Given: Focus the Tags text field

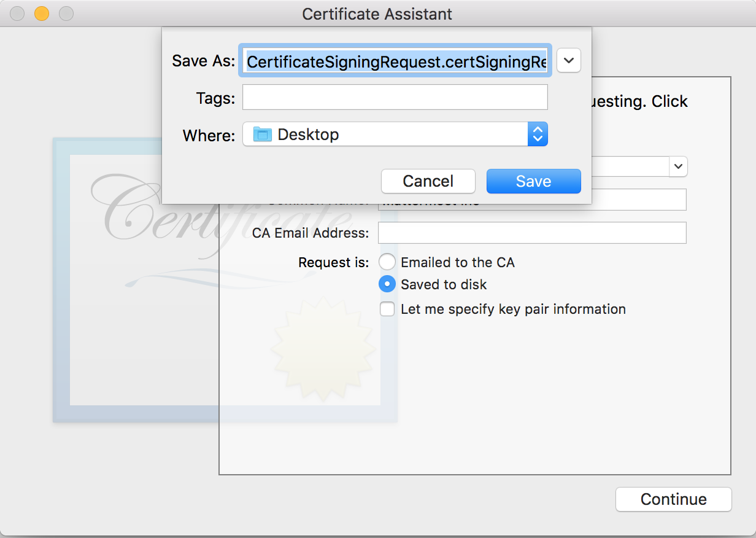Looking at the screenshot, I should click(395, 97).
